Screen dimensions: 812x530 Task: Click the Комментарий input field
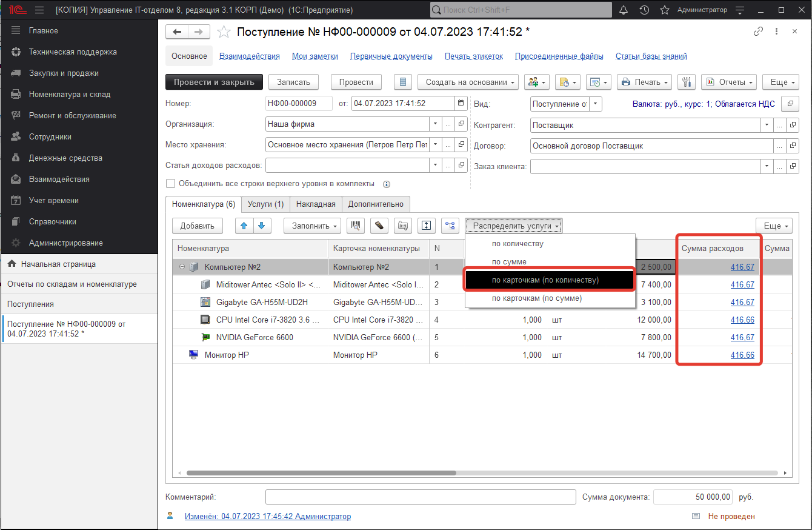[420, 497]
